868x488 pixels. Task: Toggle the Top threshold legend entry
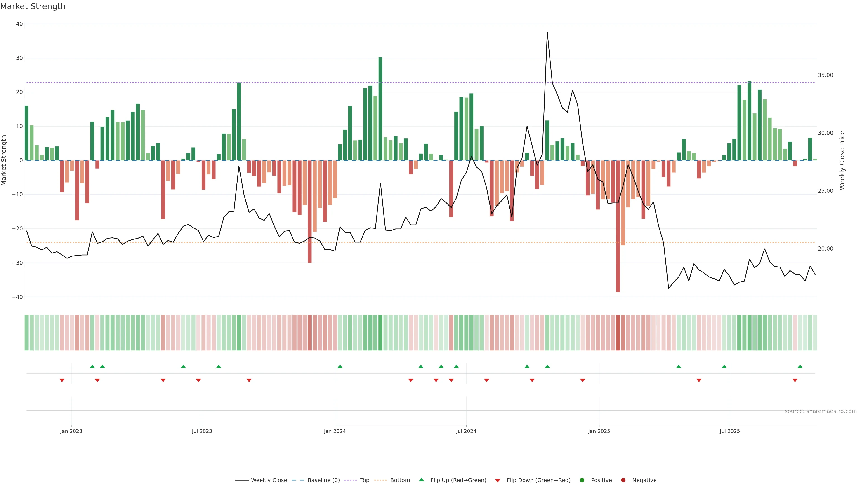[x=356, y=480]
